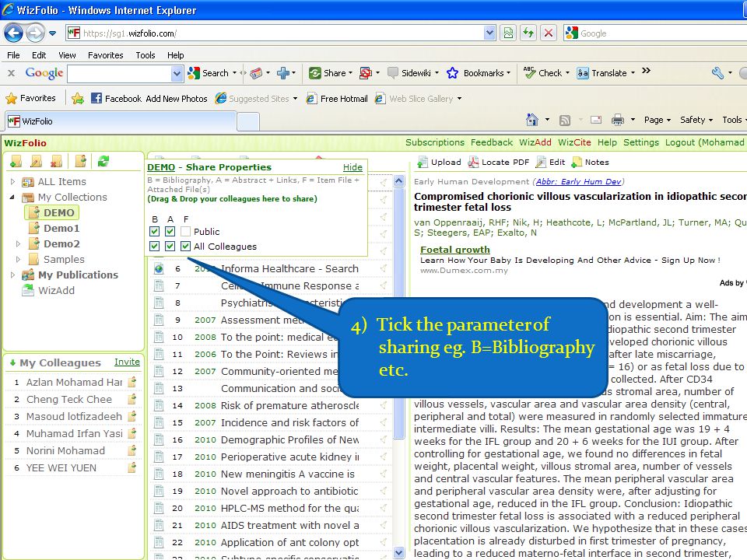This screenshot has height=560, width=747.
Task: Click the Hide link in Share Properties
Action: 352,167
